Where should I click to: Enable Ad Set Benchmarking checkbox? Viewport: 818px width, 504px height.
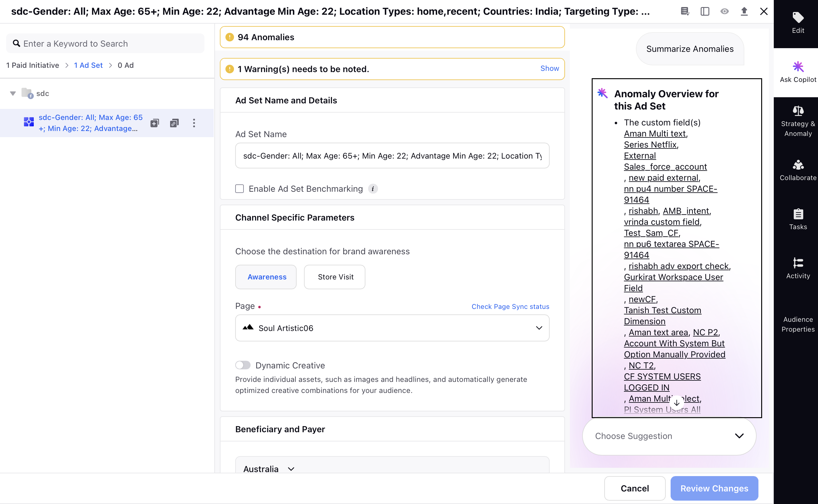pyautogui.click(x=240, y=189)
